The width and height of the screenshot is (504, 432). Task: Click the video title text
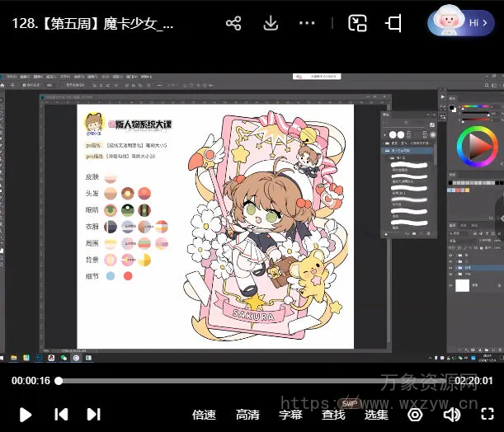[93, 23]
